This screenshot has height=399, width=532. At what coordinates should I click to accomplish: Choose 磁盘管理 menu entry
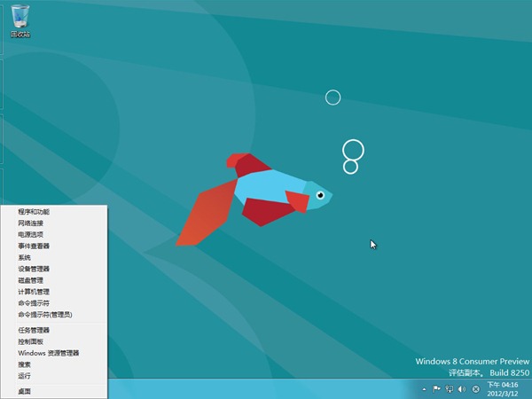click(x=54, y=280)
